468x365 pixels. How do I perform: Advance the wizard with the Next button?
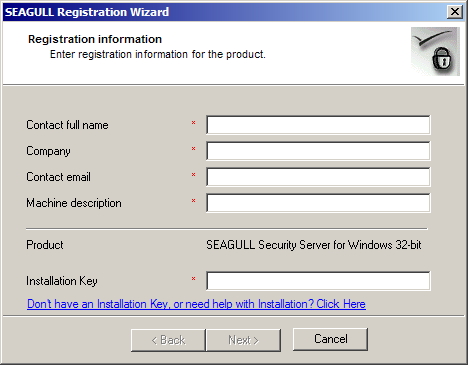[x=243, y=340]
